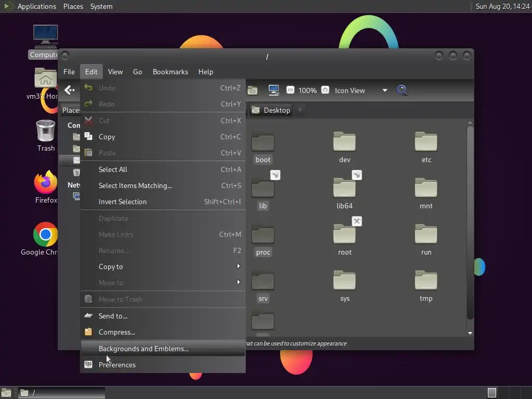Screen dimensions: 532x399
Task: Choose Send to... in Edit menu
Action: 163,316
